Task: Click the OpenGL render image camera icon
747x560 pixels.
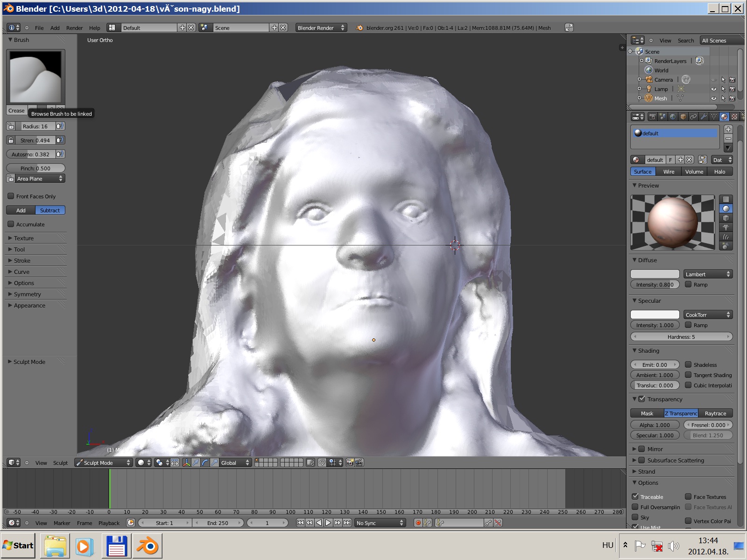Action: click(350, 462)
